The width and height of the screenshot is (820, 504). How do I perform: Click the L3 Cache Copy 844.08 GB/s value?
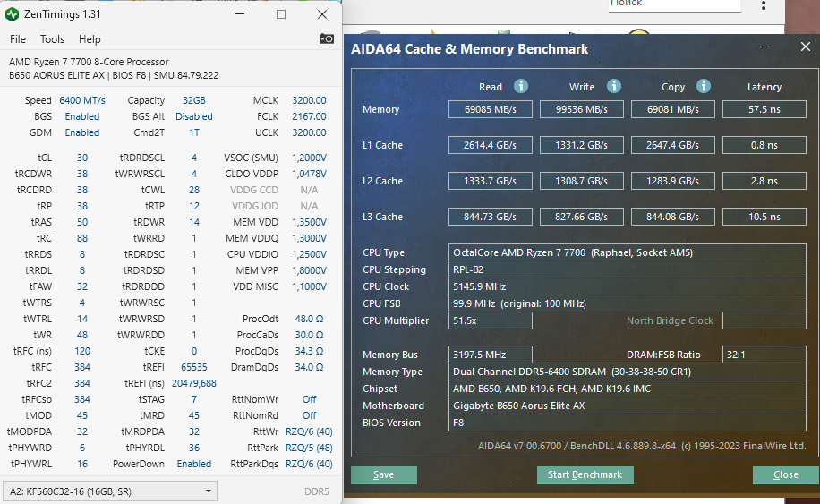673,217
